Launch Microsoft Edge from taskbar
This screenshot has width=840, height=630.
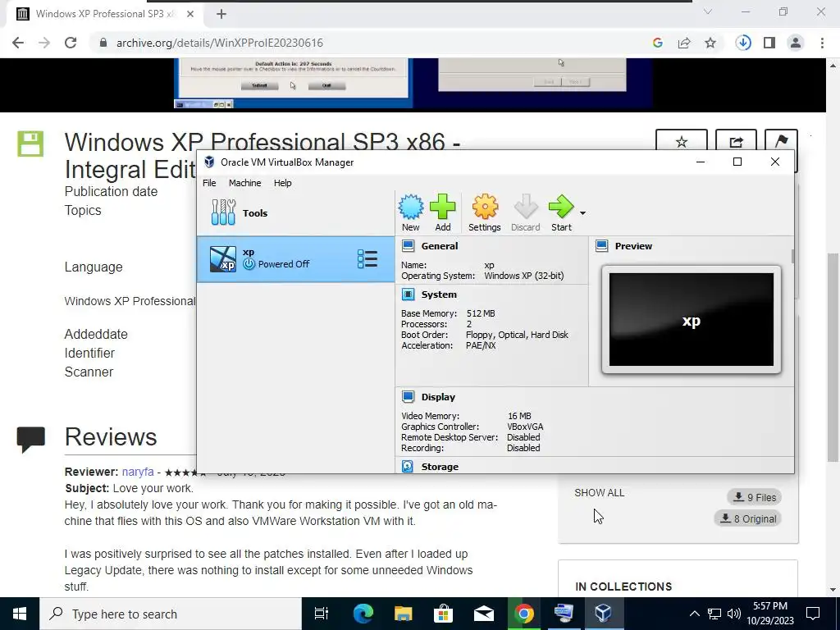click(x=363, y=614)
